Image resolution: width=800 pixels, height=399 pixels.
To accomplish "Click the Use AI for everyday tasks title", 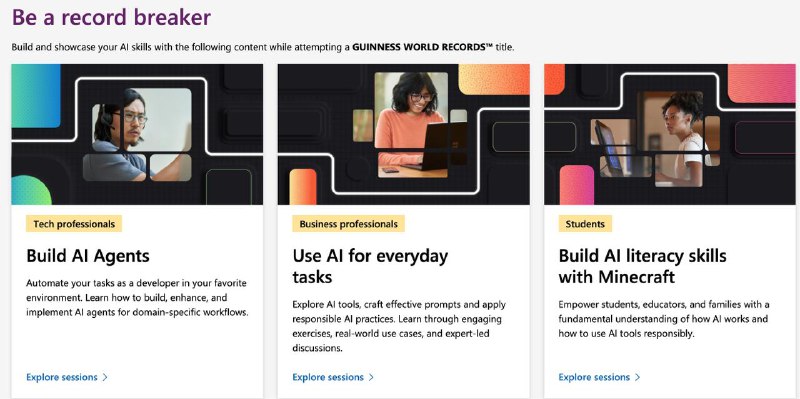I will (370, 266).
